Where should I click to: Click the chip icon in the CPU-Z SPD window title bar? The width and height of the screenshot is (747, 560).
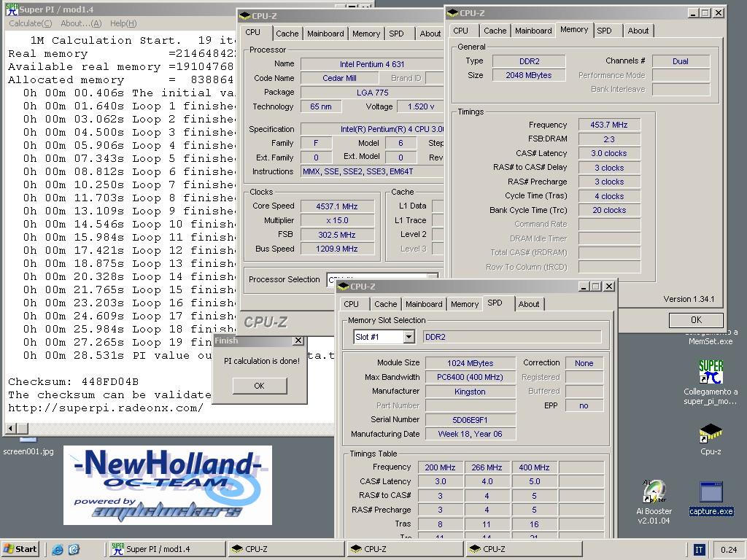343,286
